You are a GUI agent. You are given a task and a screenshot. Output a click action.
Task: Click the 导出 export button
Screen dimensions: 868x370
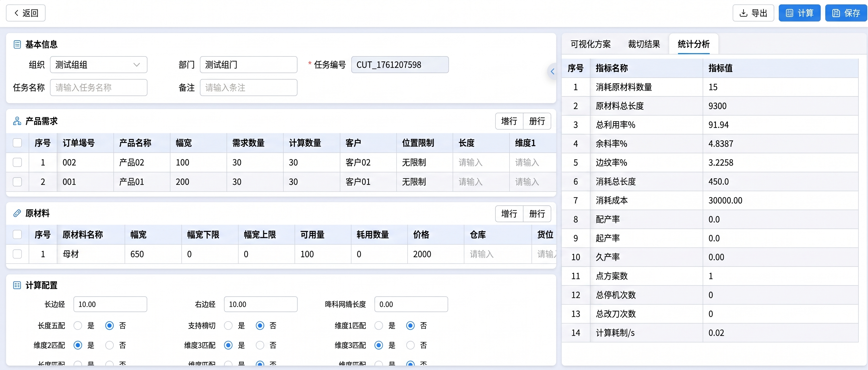click(753, 13)
